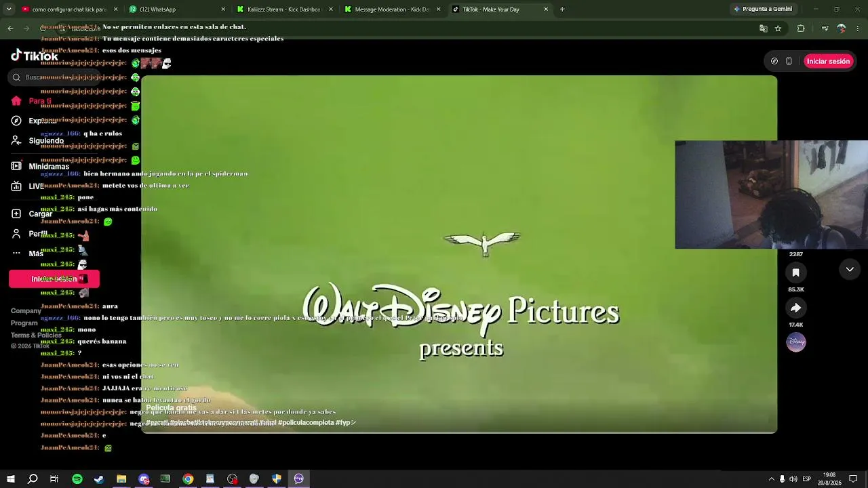This screenshot has width=868, height=488.
Task: Open the Company footer link
Action: (26, 311)
